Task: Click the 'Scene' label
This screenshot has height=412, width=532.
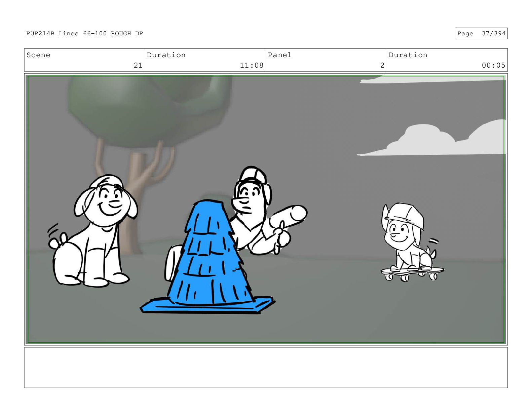Action: coord(38,55)
